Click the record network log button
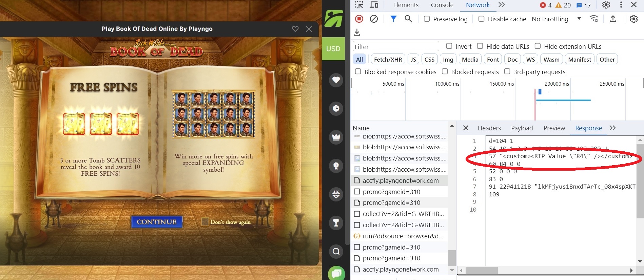Screen dimensions: 644x280 359,19
